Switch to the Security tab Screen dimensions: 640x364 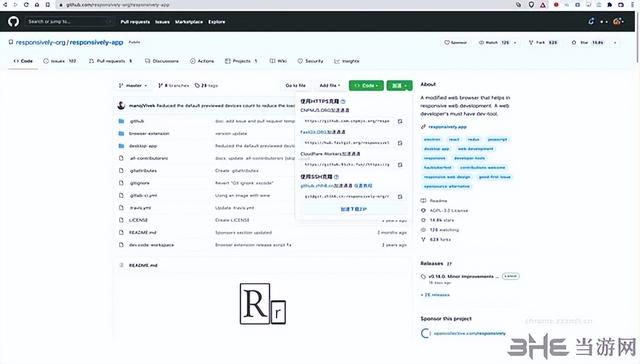pyautogui.click(x=311, y=61)
